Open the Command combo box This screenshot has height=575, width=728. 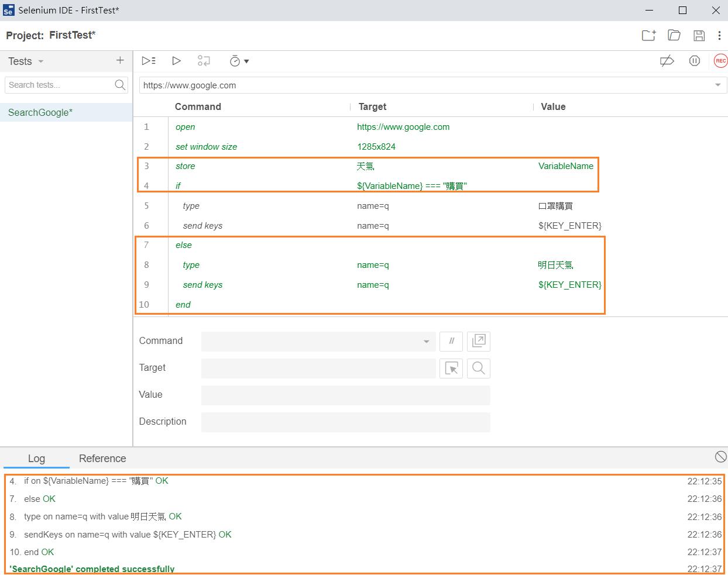tap(318, 341)
